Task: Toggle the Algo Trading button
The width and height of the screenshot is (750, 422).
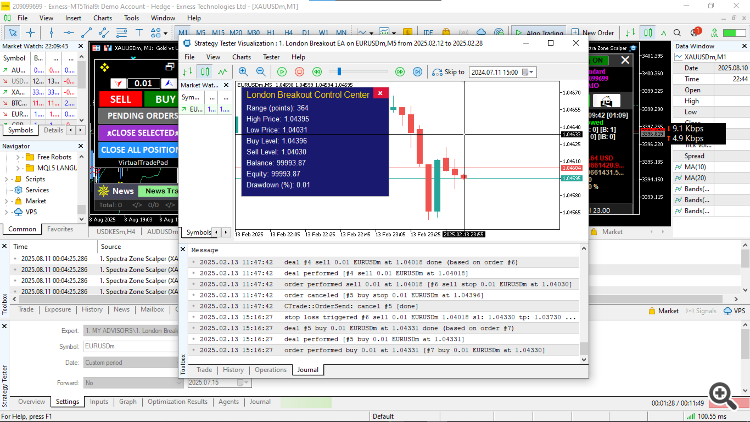Action: pos(539,33)
